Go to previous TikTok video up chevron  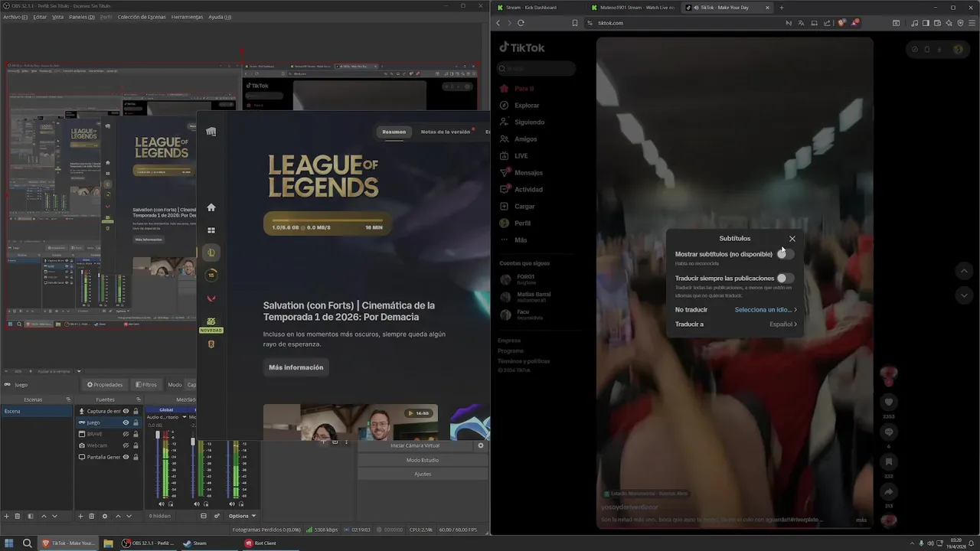(964, 271)
